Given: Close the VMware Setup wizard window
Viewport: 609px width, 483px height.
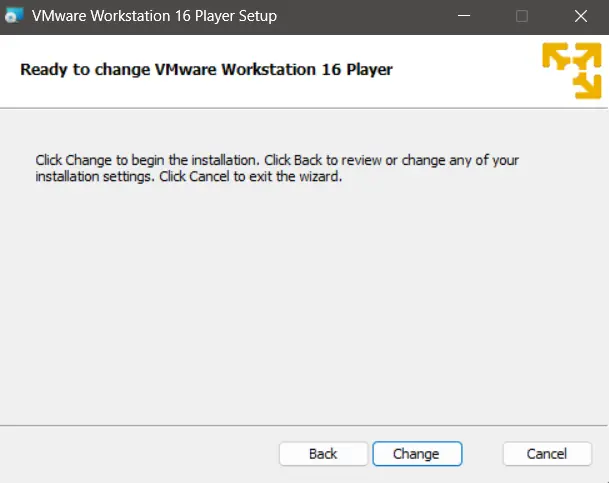Looking at the screenshot, I should tap(580, 16).
